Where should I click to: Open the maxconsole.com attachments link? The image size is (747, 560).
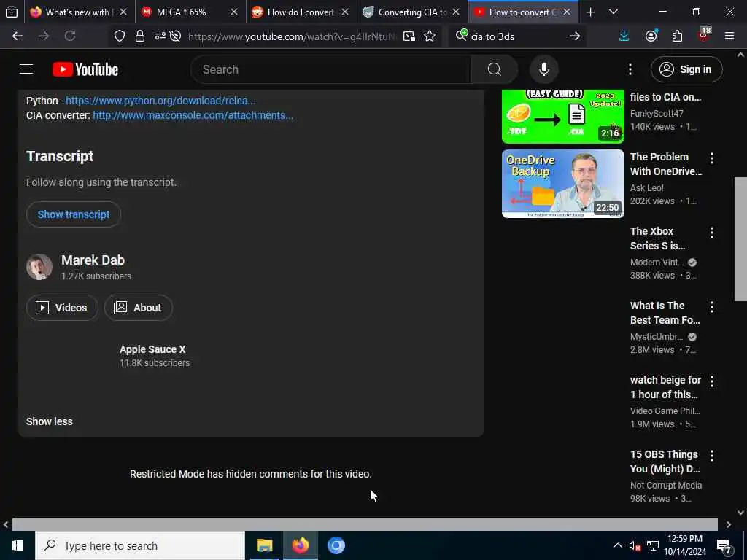[x=193, y=115]
